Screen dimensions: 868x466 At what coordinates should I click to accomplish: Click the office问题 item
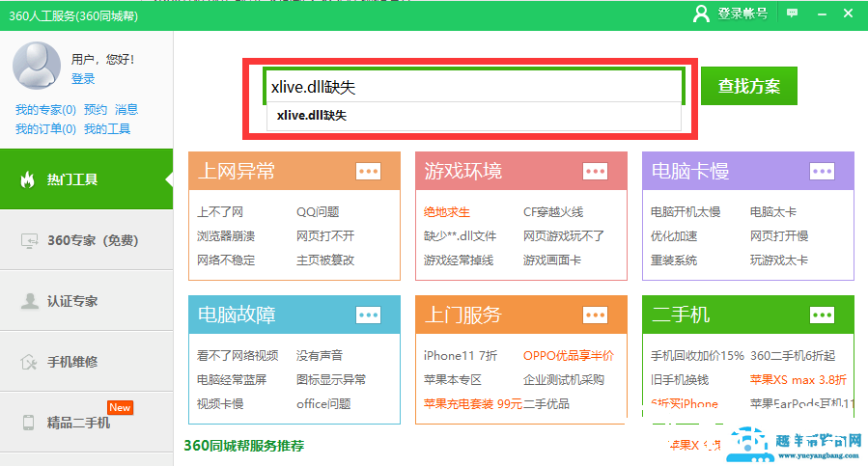click(x=323, y=404)
